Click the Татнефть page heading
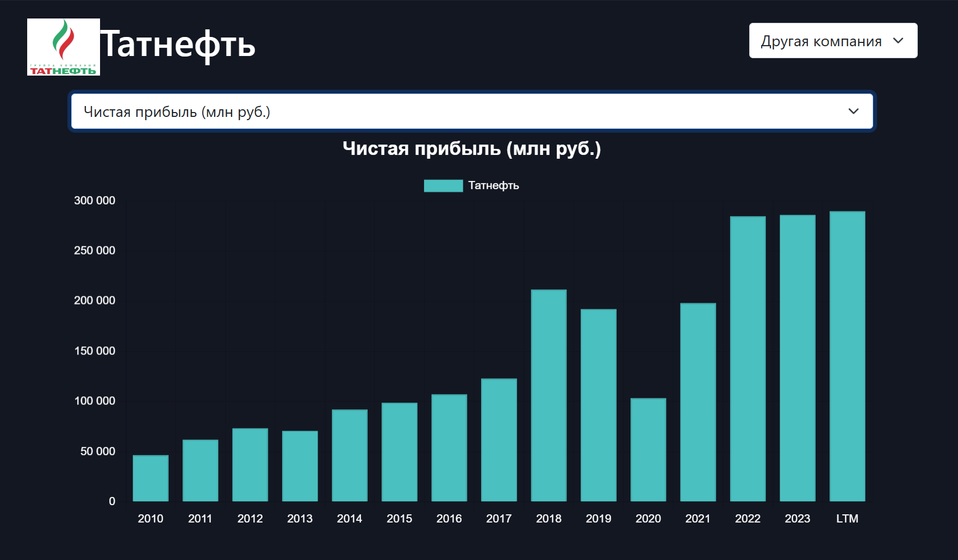The height and width of the screenshot is (560, 958). pyautogui.click(x=178, y=45)
